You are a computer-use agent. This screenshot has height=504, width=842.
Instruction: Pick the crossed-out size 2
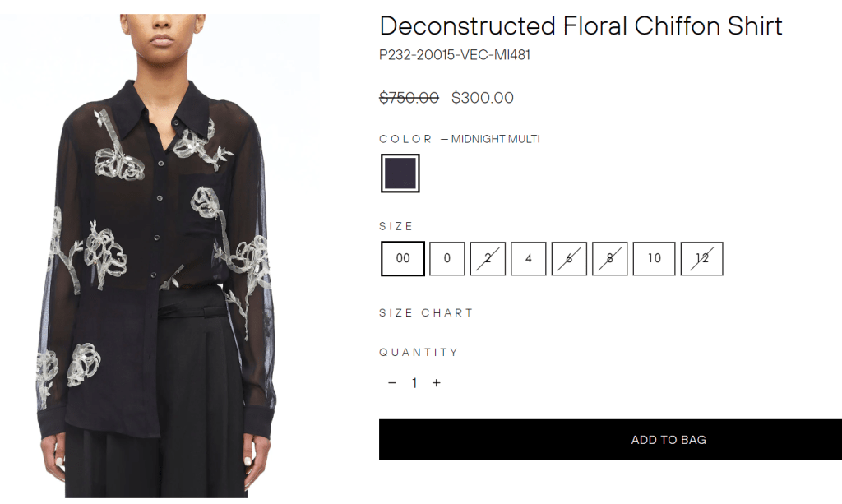[488, 258]
